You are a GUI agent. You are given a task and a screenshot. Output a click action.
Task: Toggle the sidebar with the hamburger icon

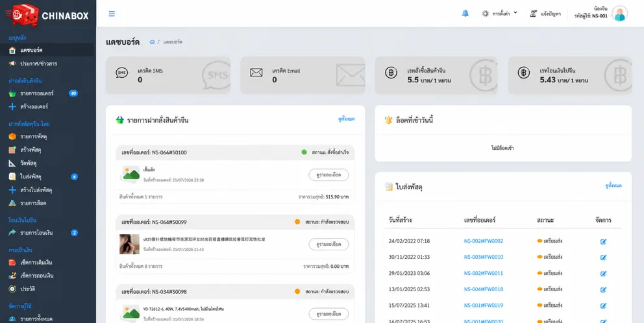click(x=112, y=14)
